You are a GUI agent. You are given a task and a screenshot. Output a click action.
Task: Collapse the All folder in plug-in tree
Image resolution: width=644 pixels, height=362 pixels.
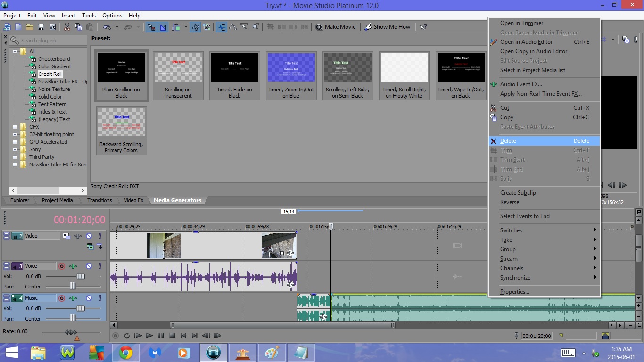pyautogui.click(x=15, y=51)
